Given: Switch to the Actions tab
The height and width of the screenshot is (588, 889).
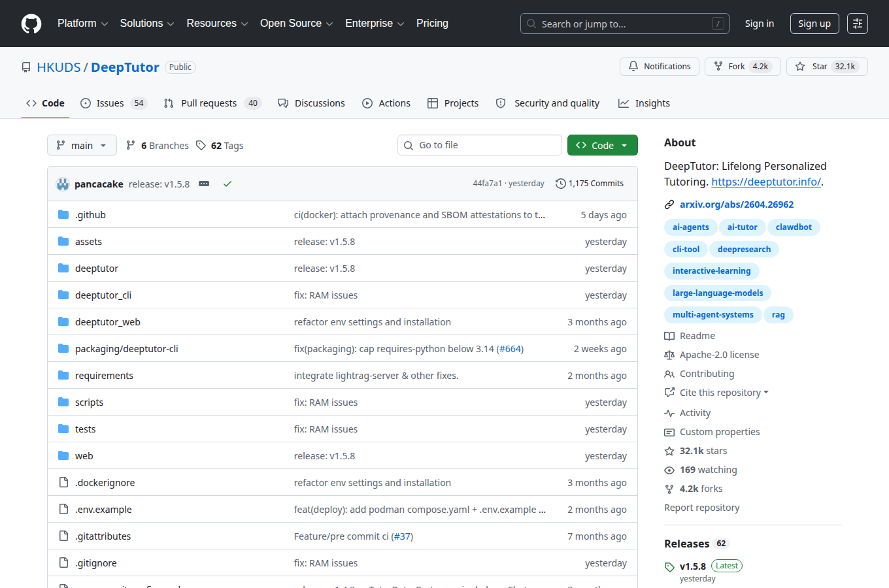Looking at the screenshot, I should click(386, 103).
